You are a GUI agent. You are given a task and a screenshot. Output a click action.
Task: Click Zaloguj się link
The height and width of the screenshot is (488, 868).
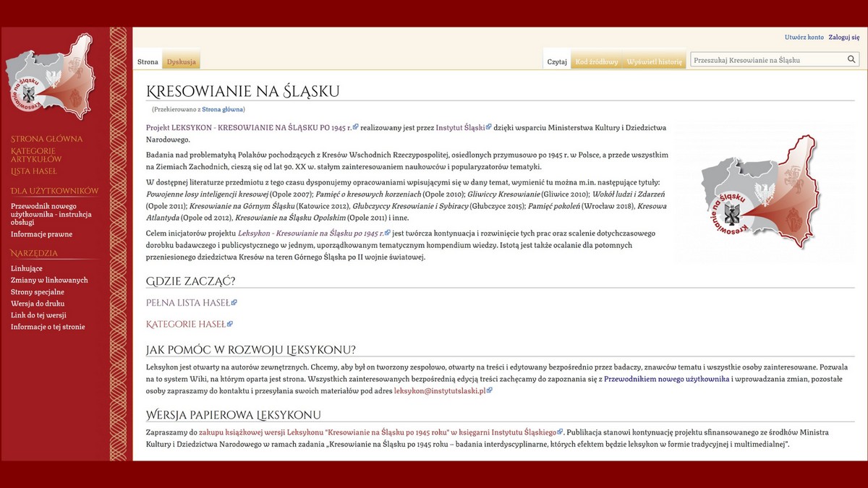pyautogui.click(x=843, y=37)
